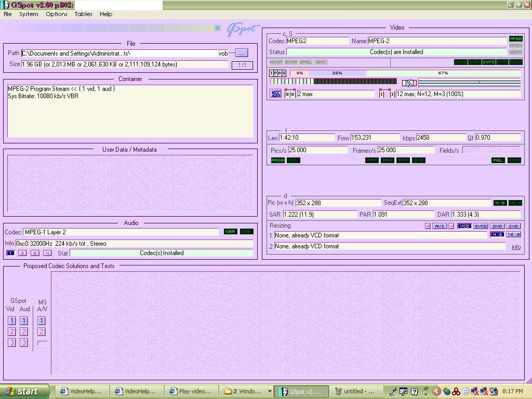This screenshot has width=532, height=399.
Task: Open the Help menu
Action: 106,14
